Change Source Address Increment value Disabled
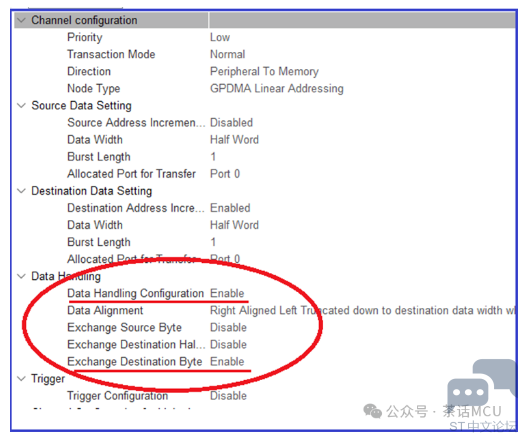 [231, 123]
